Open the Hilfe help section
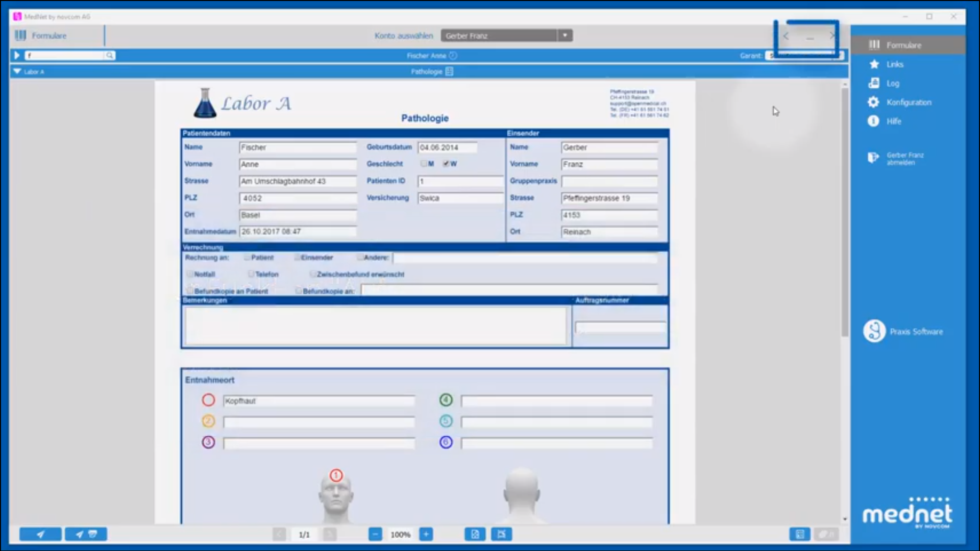 (893, 121)
